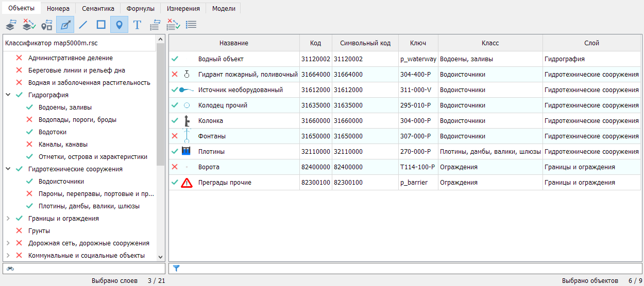Image resolution: width=644 pixels, height=286 pixels.
Task: Toggle the point marker object filter
Action: (119, 24)
